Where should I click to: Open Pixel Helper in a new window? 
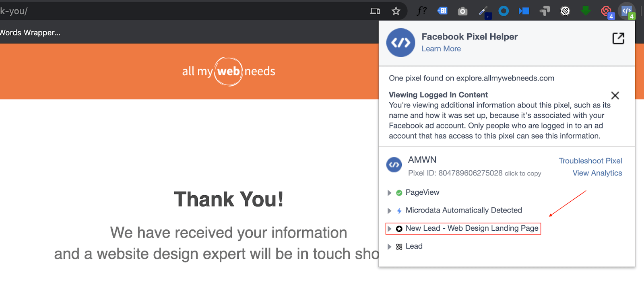tap(618, 39)
